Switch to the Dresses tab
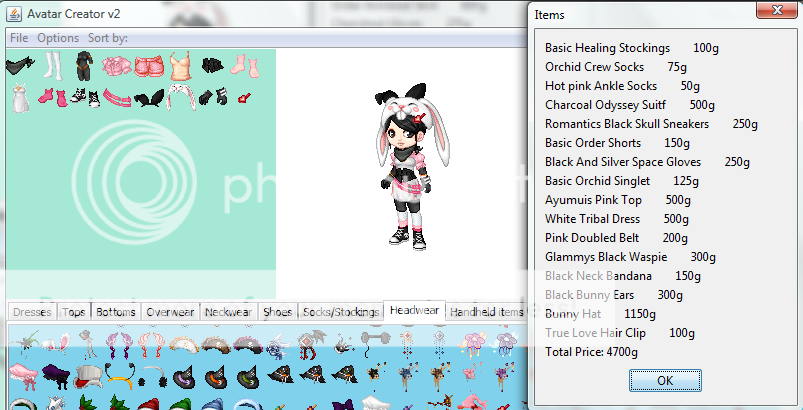 tap(32, 312)
